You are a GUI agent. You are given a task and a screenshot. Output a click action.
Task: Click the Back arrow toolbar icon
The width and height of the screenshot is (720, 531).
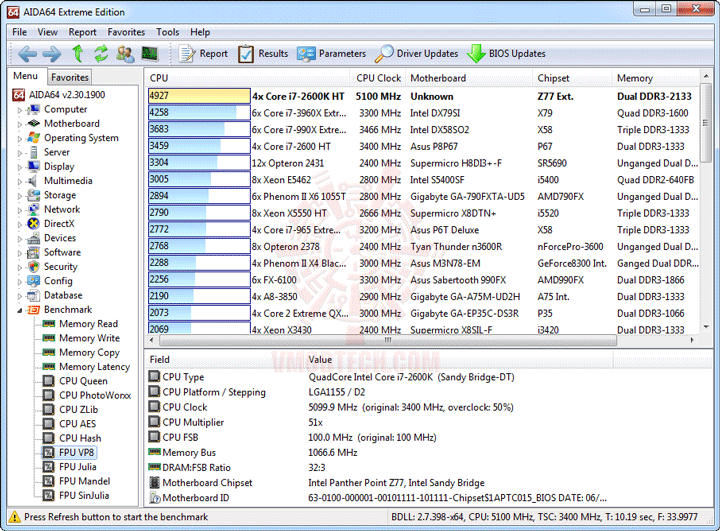coord(27,54)
